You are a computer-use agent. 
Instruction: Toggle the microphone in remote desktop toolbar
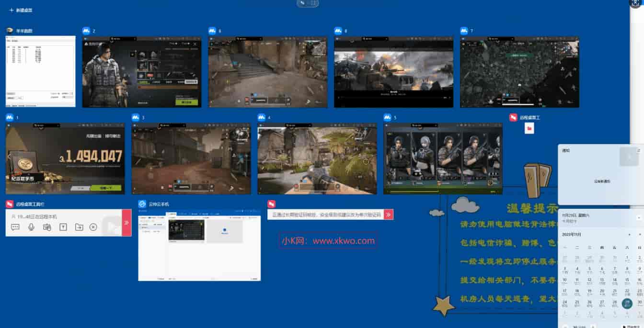[31, 227]
